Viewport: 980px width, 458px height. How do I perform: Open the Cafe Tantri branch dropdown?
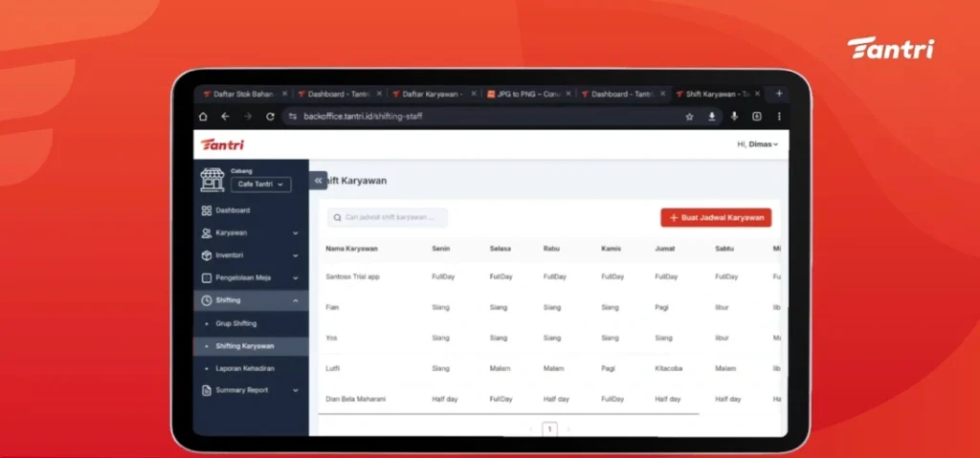pos(260,185)
